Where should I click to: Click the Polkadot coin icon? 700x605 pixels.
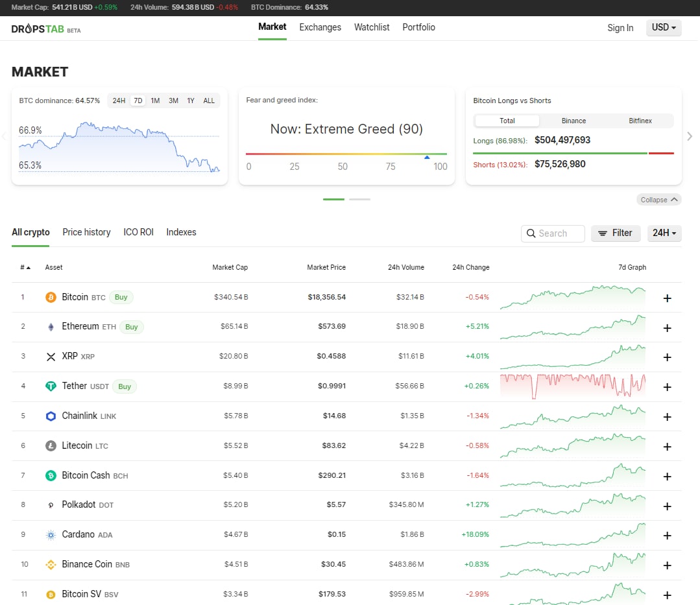pos(51,505)
